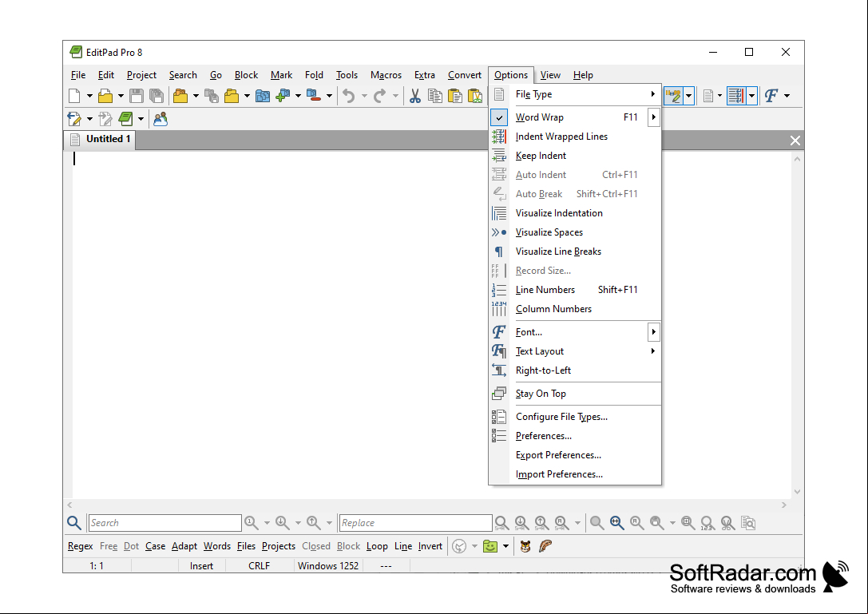868x614 pixels.
Task: Select Stay On Top menu entry
Action: (x=575, y=394)
